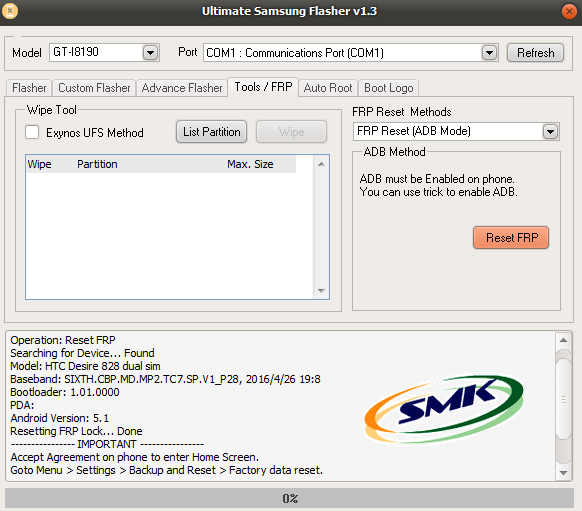Image resolution: width=582 pixels, height=511 pixels.
Task: Click the Wipe column header
Action: click(39, 164)
